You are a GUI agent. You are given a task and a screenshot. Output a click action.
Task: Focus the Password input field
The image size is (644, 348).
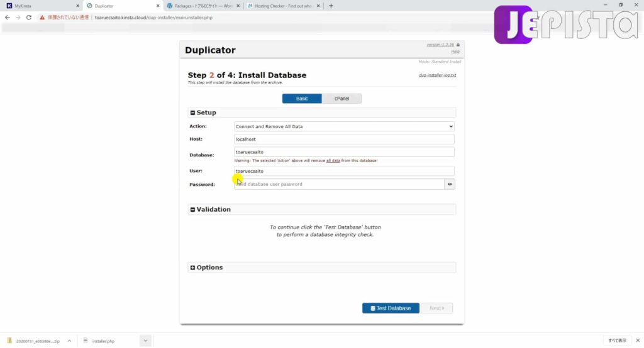339,184
